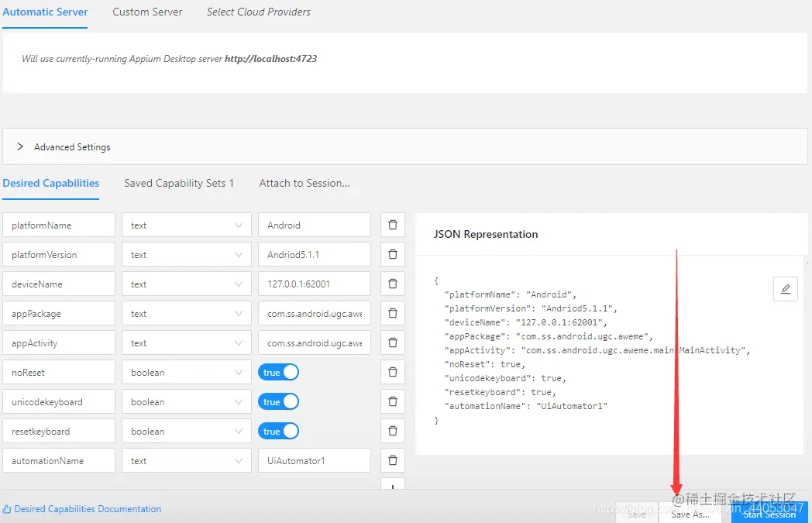Open type dropdown for noReset
The height and width of the screenshot is (523, 812).
187,373
